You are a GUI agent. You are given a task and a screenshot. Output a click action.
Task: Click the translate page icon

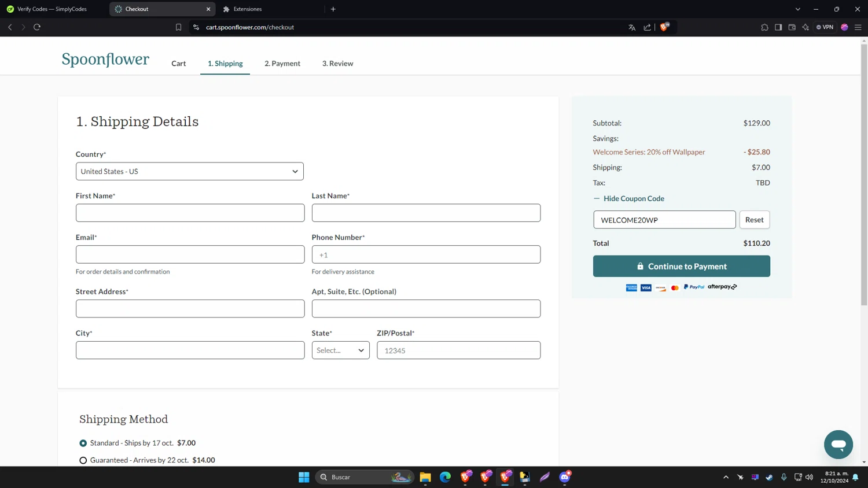632,27
